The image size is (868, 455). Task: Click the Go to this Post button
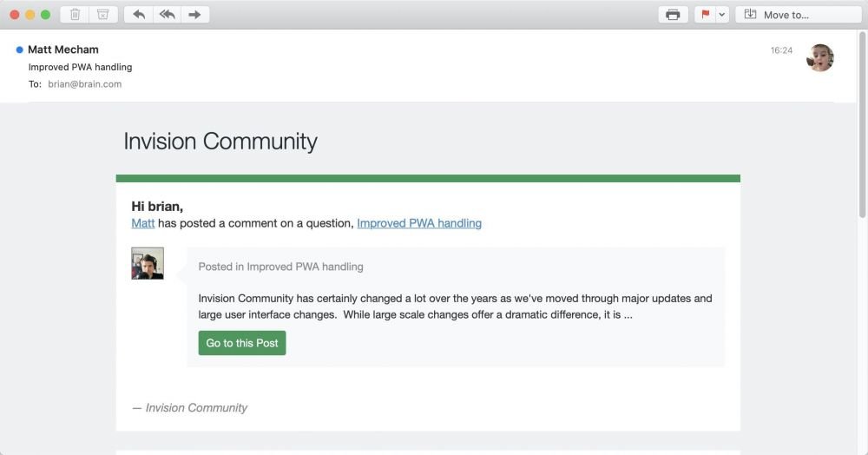[x=242, y=343]
